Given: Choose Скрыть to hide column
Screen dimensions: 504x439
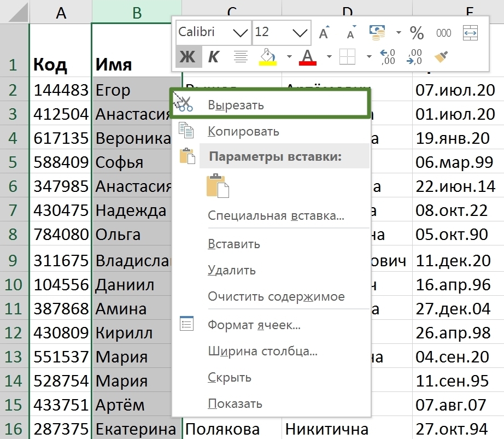Looking at the screenshot, I should (x=271, y=377).
